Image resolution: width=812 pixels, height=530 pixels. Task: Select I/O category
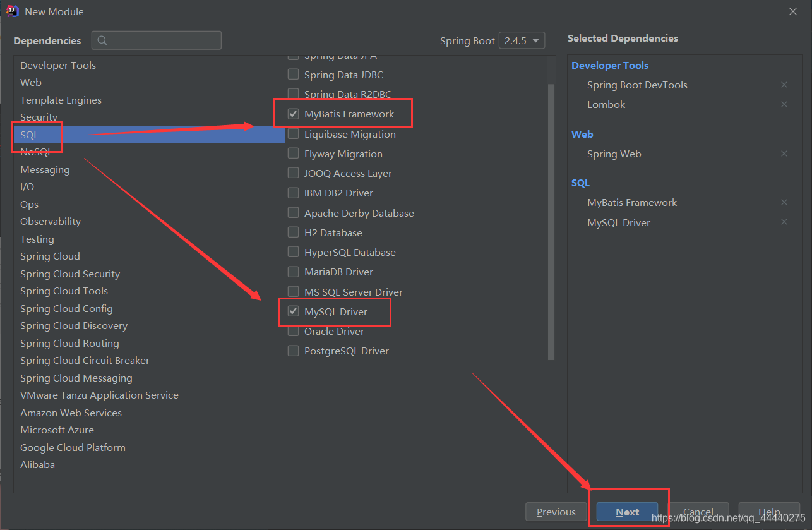[149, 186]
